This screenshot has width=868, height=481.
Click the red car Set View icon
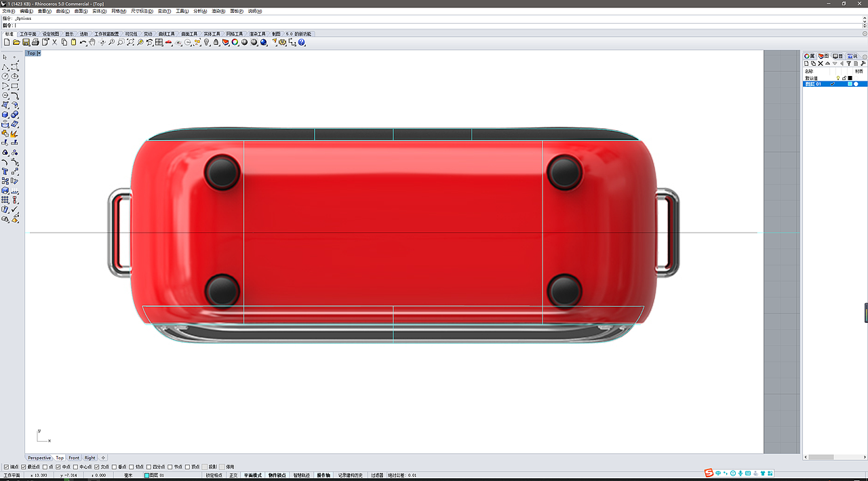(168, 42)
